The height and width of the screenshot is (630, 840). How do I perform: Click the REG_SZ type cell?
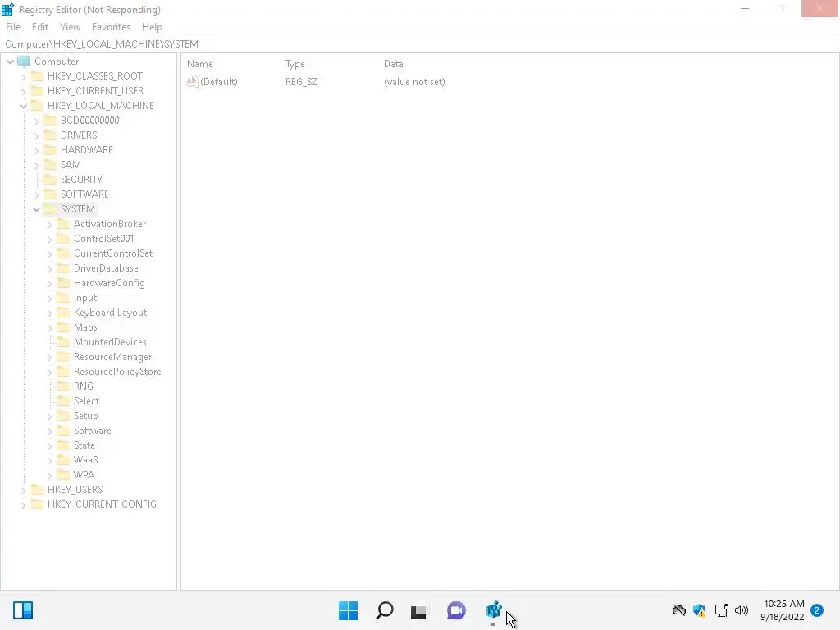302,81
